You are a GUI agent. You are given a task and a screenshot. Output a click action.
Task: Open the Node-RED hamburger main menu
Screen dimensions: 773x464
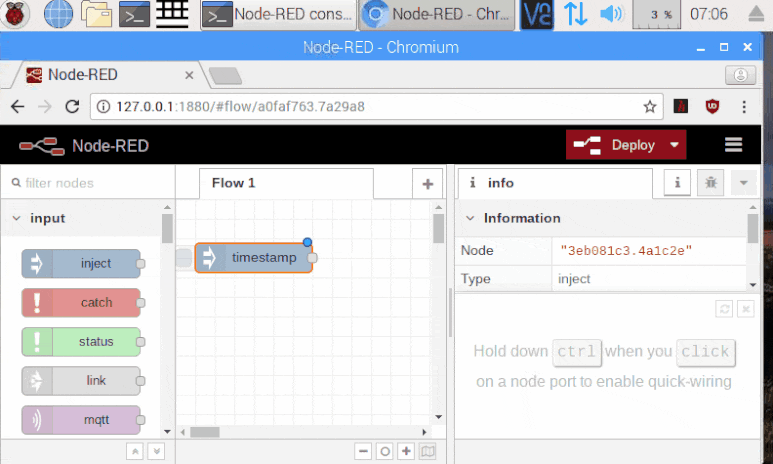(x=733, y=145)
